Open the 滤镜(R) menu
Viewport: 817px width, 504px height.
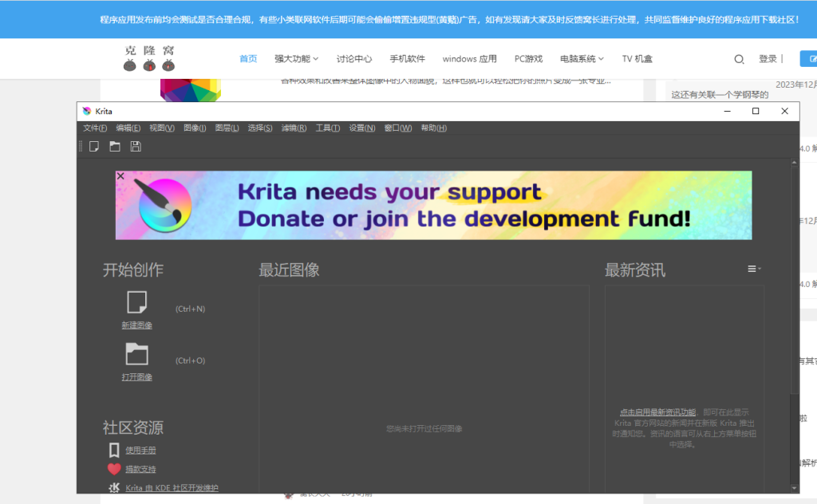coord(294,128)
